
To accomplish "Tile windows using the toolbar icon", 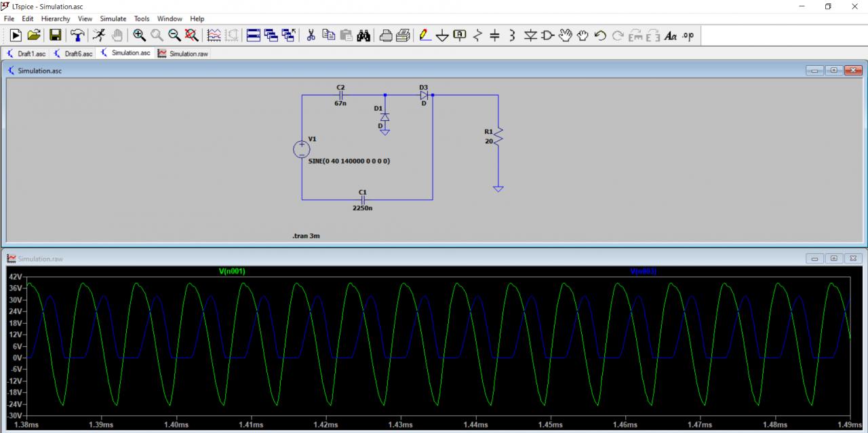I will [253, 35].
